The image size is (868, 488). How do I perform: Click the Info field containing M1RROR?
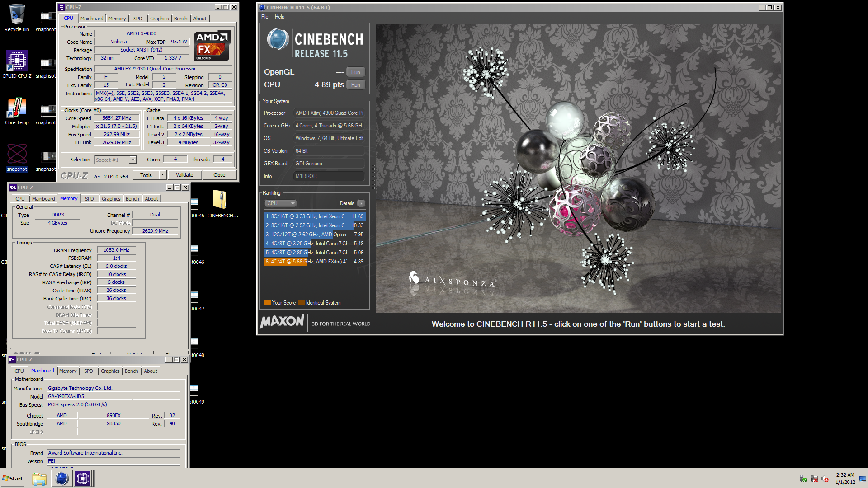click(329, 176)
